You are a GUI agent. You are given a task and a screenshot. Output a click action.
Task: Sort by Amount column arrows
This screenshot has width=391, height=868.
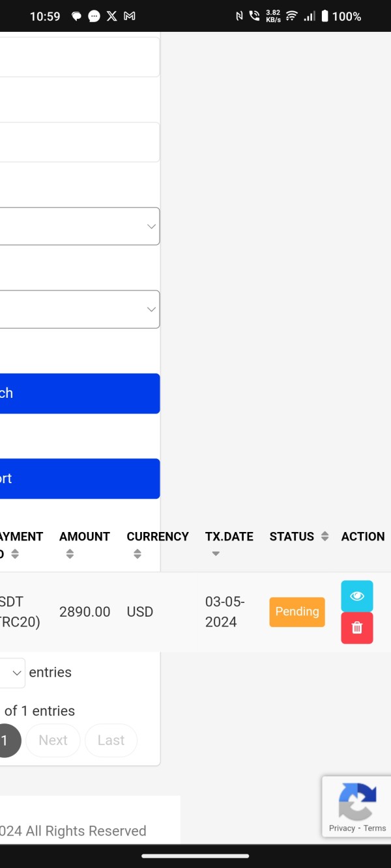(x=70, y=554)
